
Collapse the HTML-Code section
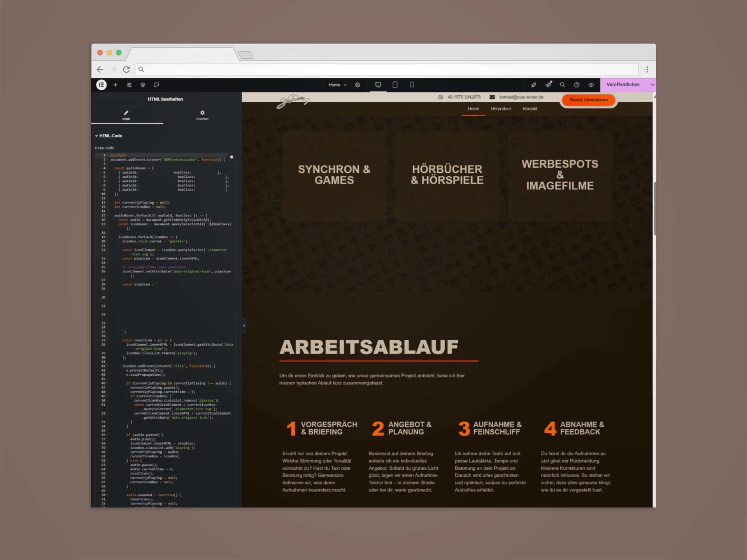tap(109, 136)
